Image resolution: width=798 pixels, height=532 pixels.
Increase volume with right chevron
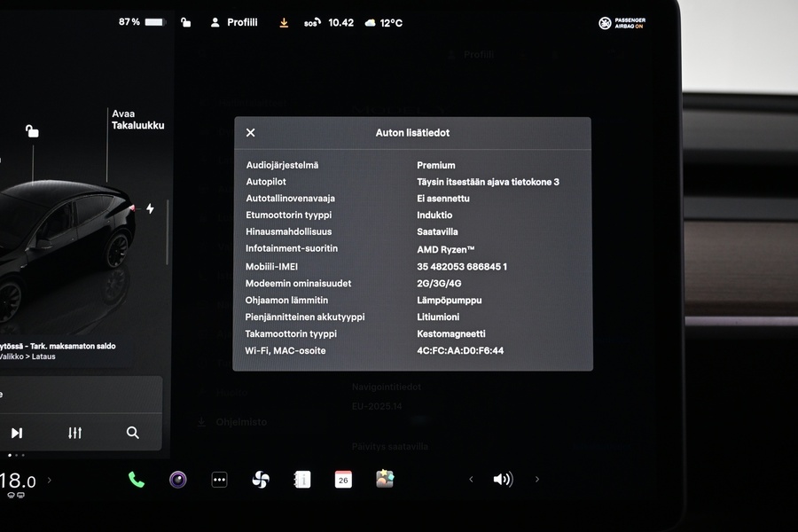click(x=536, y=480)
